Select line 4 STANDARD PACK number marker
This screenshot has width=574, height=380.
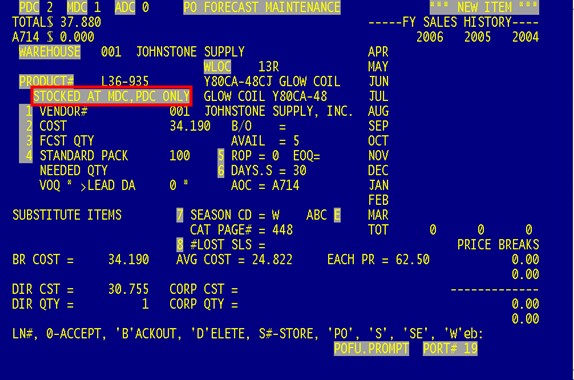click(x=26, y=156)
